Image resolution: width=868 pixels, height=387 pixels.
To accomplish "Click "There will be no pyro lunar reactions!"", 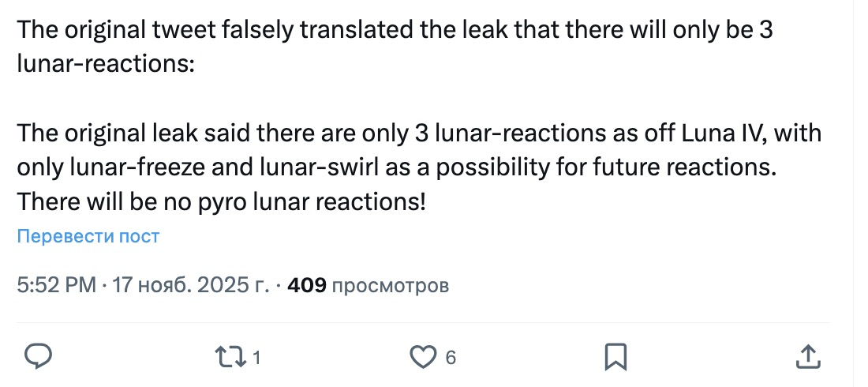I will (221, 201).
